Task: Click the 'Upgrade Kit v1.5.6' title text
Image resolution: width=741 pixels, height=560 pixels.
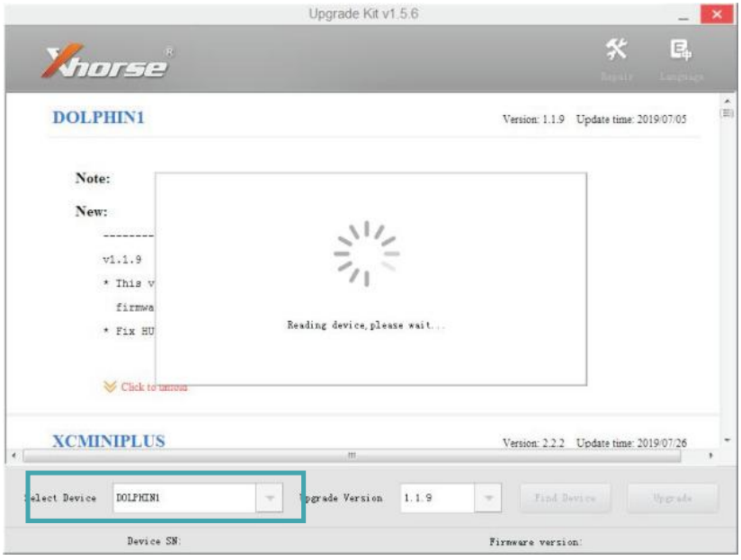Action: click(363, 13)
